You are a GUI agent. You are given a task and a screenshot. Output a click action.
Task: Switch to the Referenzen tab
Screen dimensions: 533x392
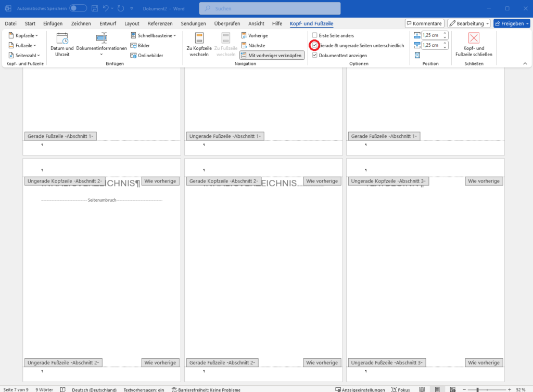160,23
